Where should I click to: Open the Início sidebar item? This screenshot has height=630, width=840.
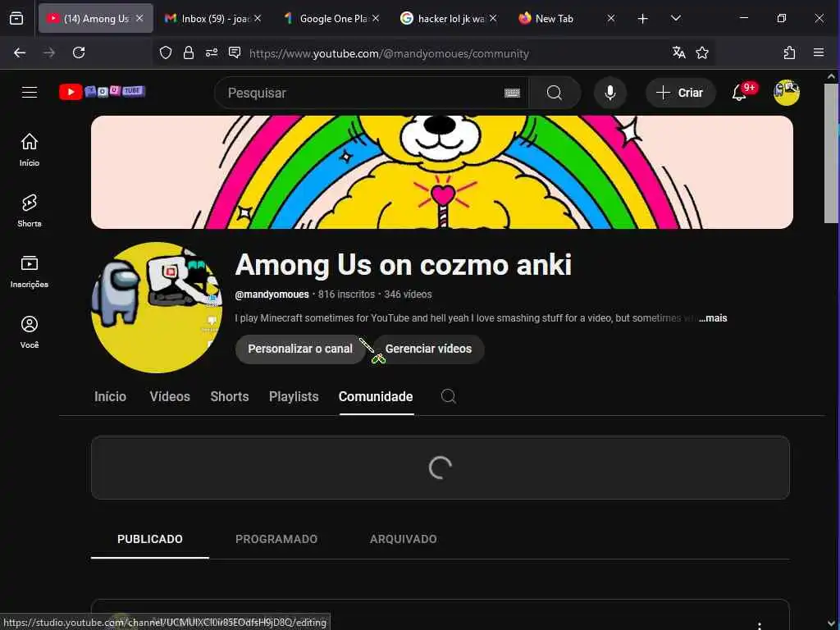30,149
